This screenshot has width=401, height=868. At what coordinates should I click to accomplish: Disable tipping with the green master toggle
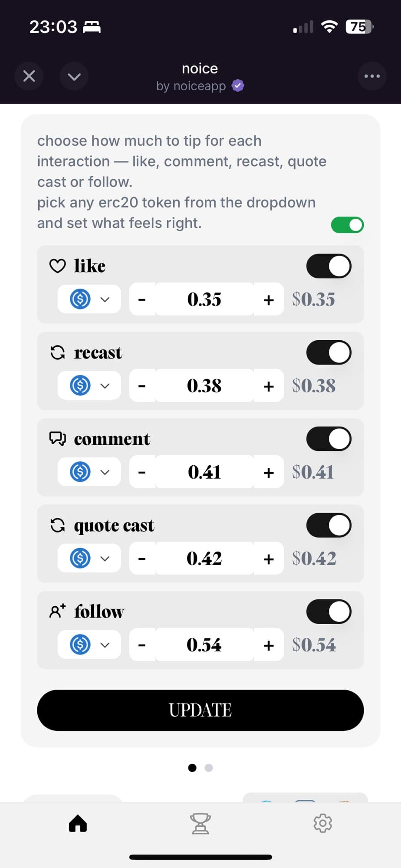click(x=347, y=225)
